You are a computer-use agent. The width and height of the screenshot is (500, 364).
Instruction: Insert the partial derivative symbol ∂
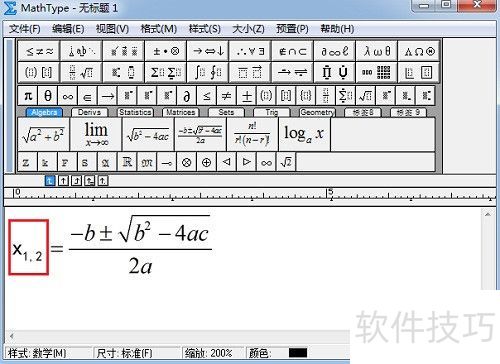187,96
